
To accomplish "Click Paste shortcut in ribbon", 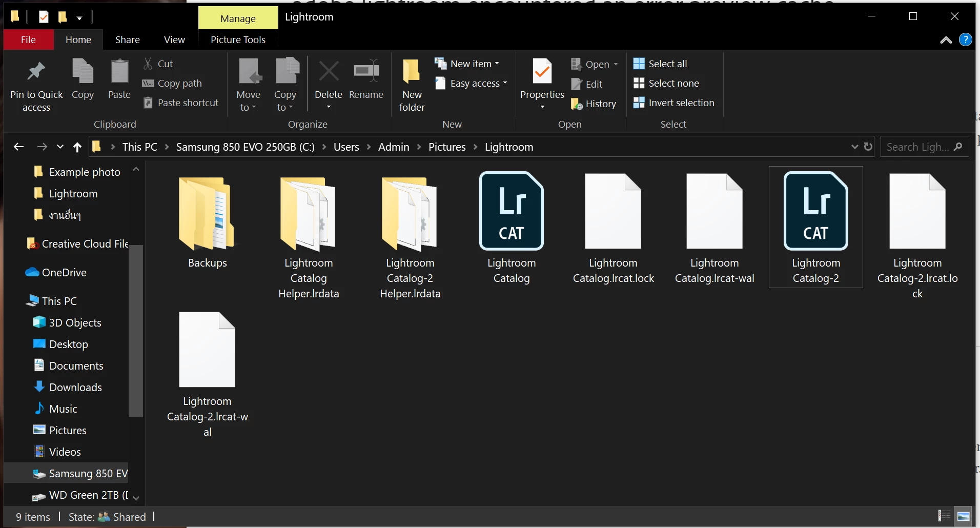I will tap(181, 103).
